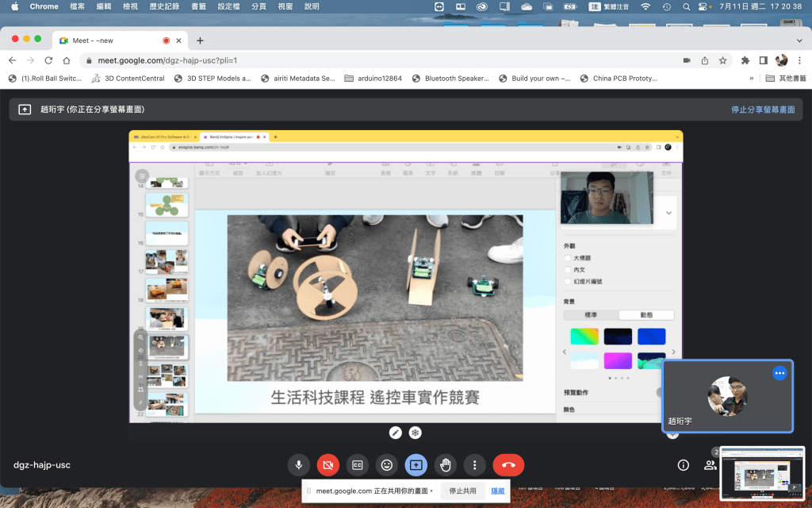
Task: Toggle closed captions (CC) button
Action: click(358, 465)
